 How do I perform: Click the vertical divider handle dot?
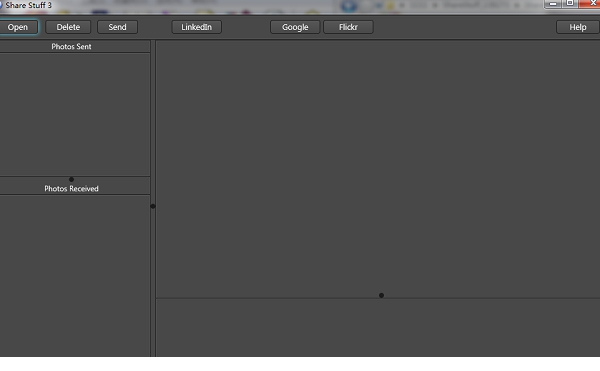click(153, 206)
